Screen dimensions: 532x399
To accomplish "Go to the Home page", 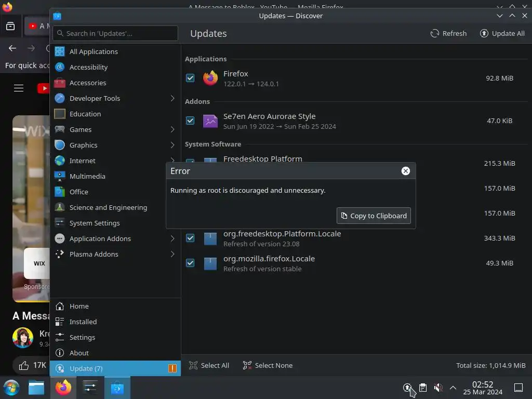I will coord(115,306).
